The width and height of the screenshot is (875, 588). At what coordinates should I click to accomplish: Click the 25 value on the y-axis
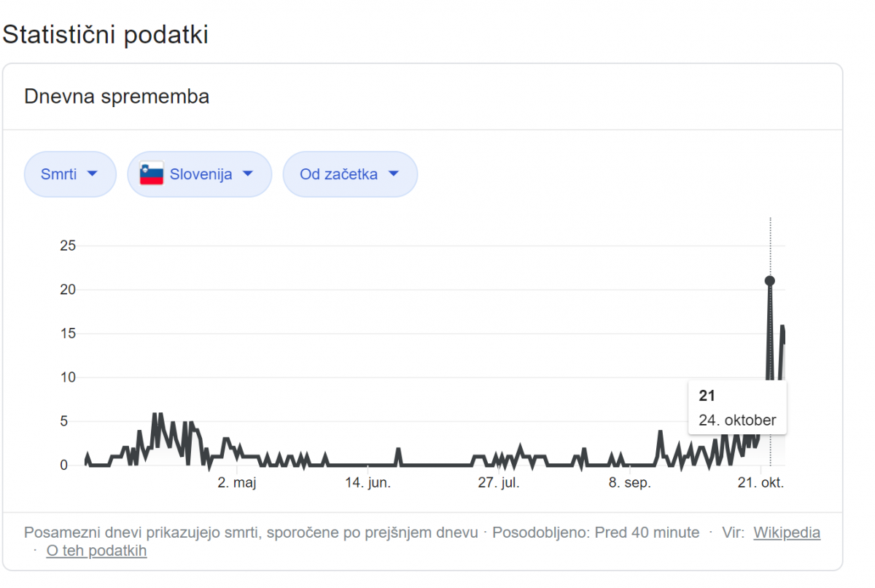pos(68,246)
